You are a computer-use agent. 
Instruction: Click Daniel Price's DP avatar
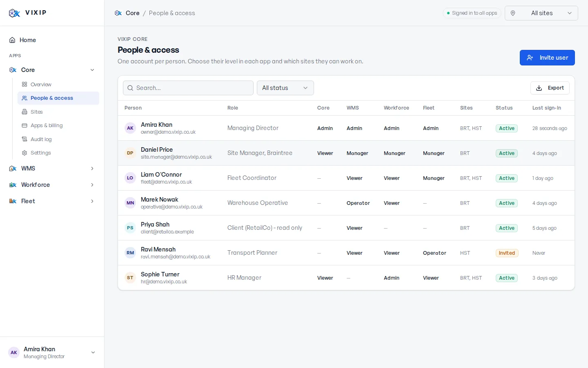coord(130,153)
